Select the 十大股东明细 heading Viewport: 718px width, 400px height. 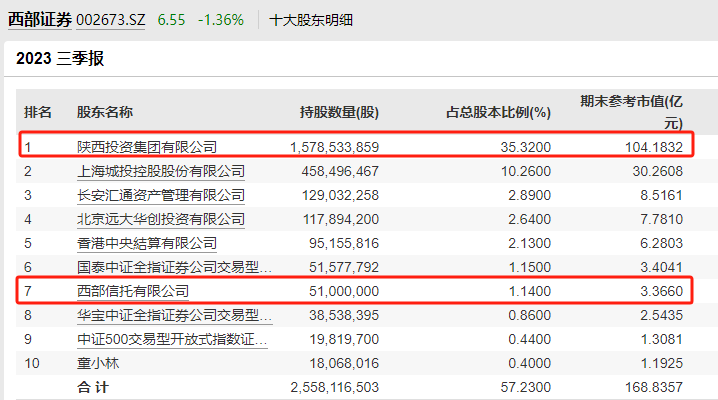click(x=311, y=20)
